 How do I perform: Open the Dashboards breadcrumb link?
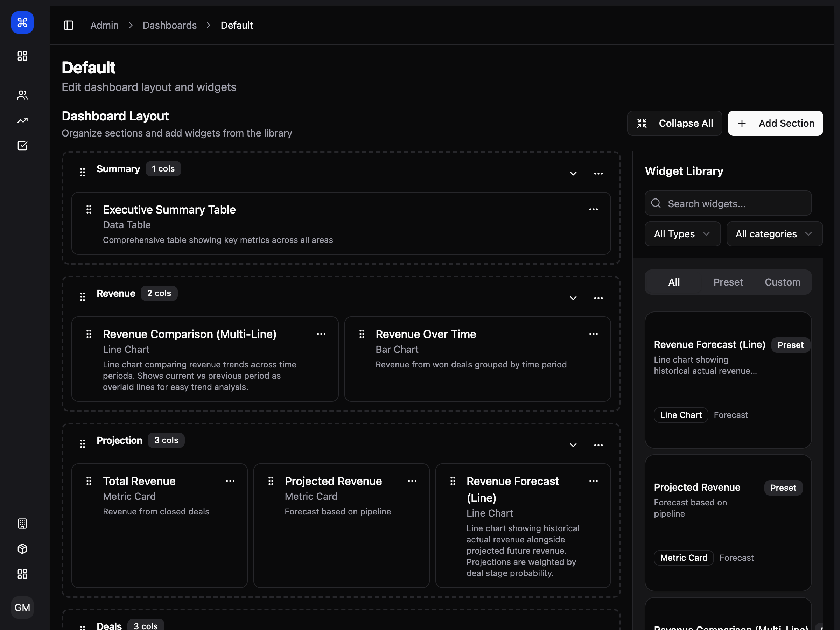point(170,25)
